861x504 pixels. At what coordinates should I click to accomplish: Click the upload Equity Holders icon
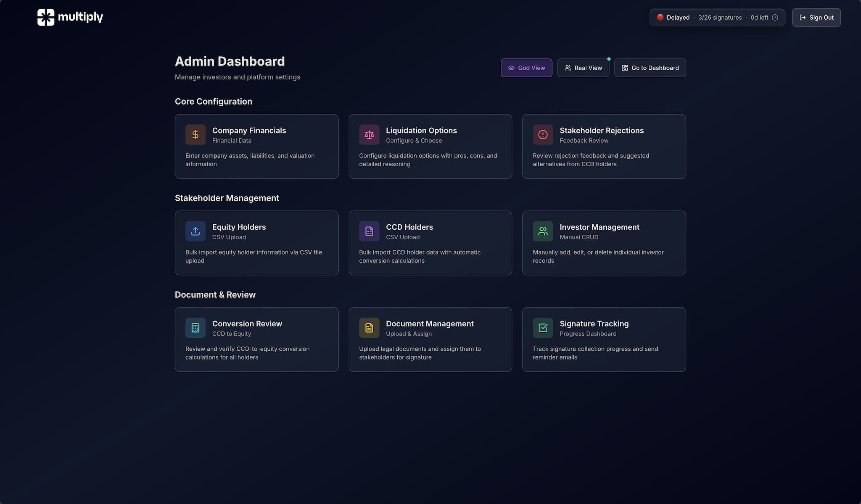(195, 231)
